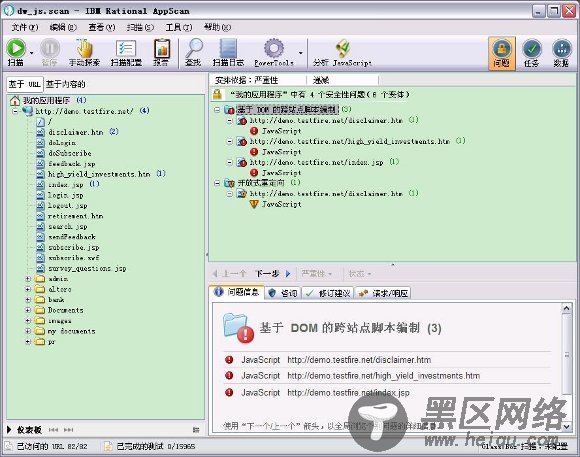Screen dimensions: 580x457
Task: Click the Documents folder icon
Action: coord(40,310)
